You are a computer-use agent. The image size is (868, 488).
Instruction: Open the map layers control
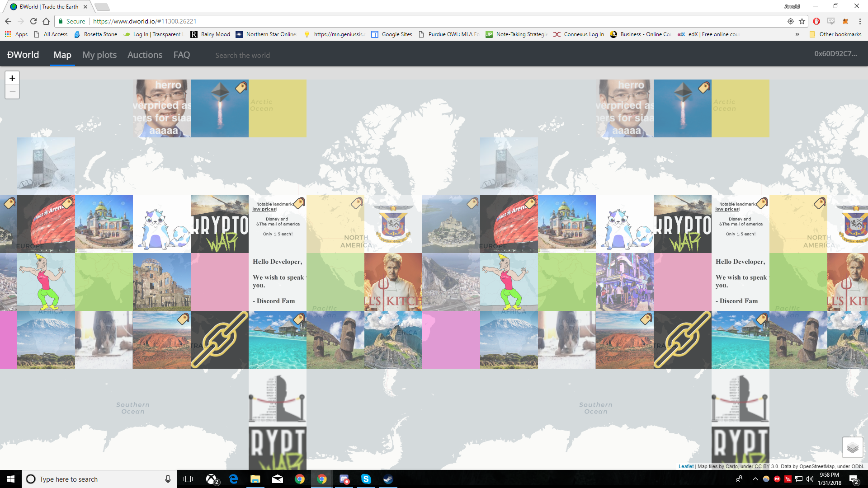click(852, 447)
